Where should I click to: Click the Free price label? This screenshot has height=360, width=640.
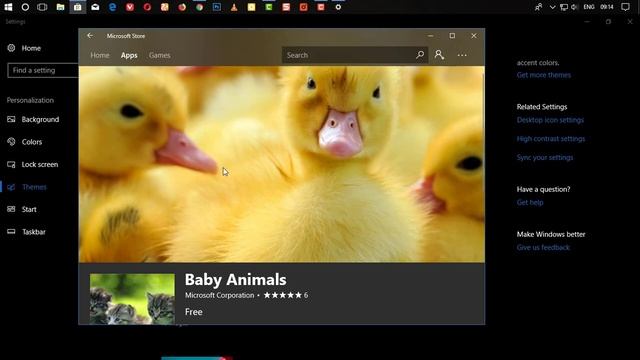coord(193,312)
